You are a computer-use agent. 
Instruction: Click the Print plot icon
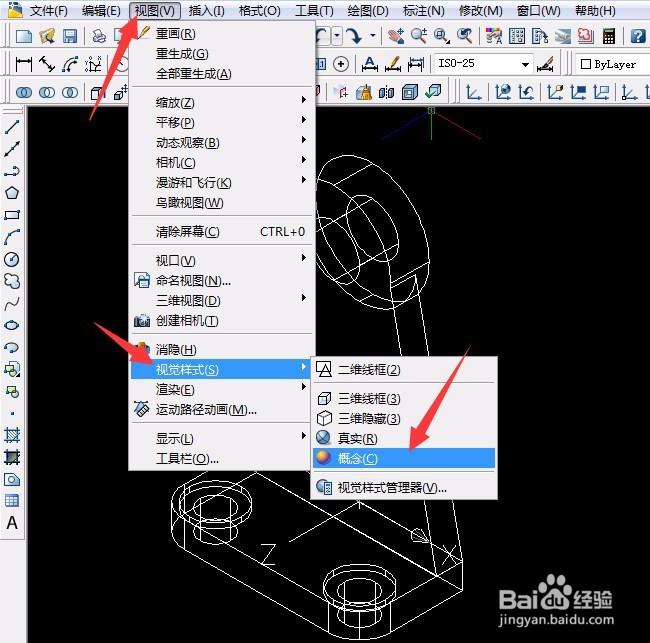[x=99, y=36]
